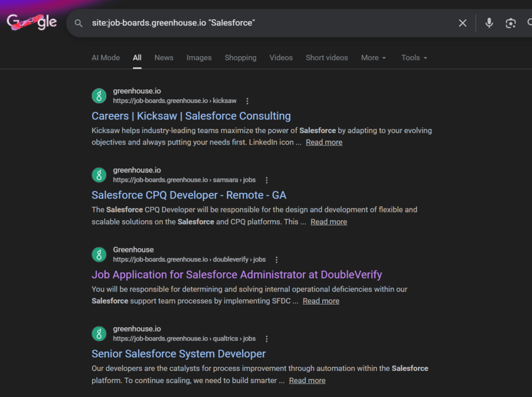Click Greenhouse favicon on Kicksaw result

click(99, 96)
